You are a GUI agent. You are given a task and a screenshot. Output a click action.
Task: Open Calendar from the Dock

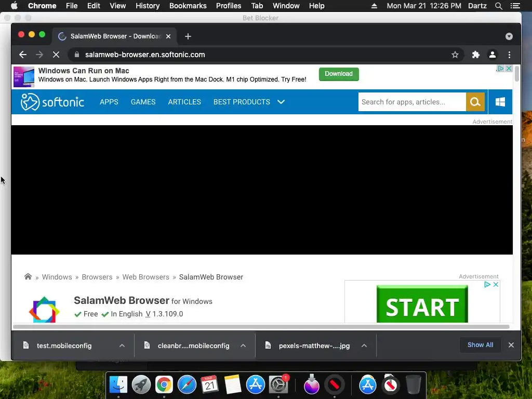click(x=210, y=385)
